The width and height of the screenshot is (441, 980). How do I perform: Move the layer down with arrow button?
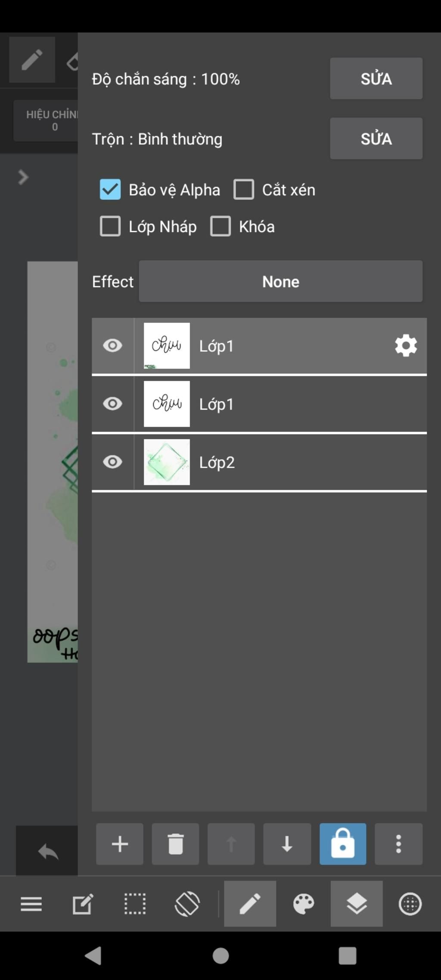point(287,844)
